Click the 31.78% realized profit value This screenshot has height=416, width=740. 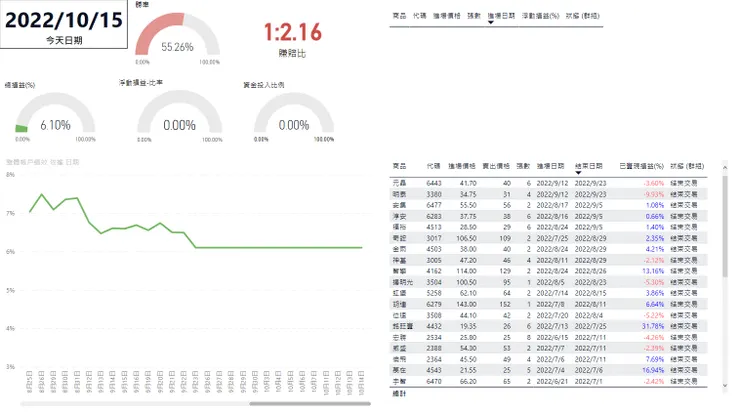pos(653,326)
